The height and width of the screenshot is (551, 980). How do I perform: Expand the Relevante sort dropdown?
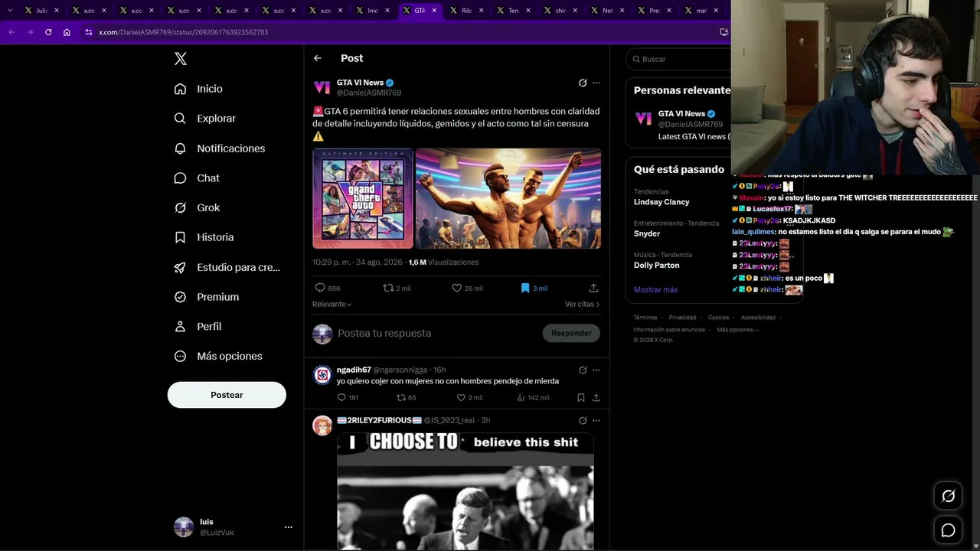click(x=332, y=304)
